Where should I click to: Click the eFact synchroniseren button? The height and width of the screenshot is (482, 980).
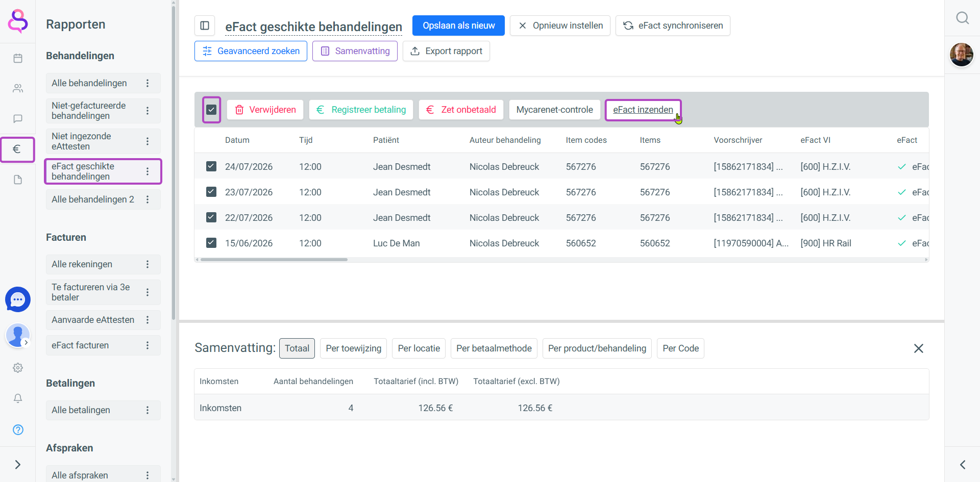(x=673, y=26)
